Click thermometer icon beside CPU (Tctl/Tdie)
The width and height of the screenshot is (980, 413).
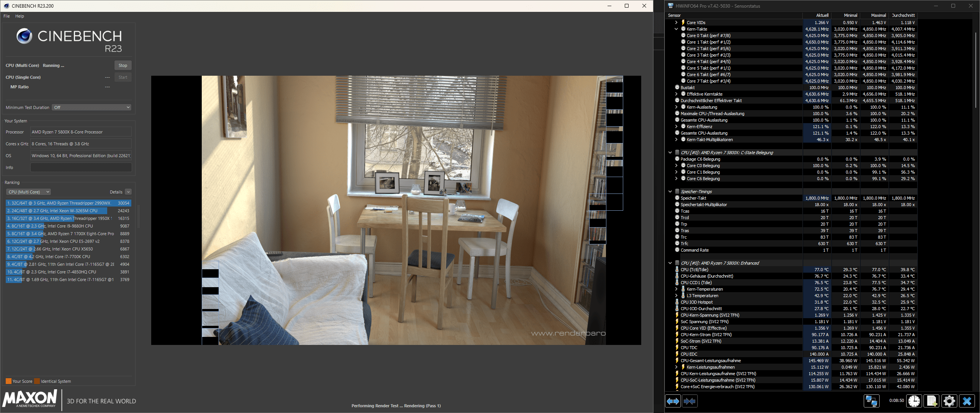677,270
